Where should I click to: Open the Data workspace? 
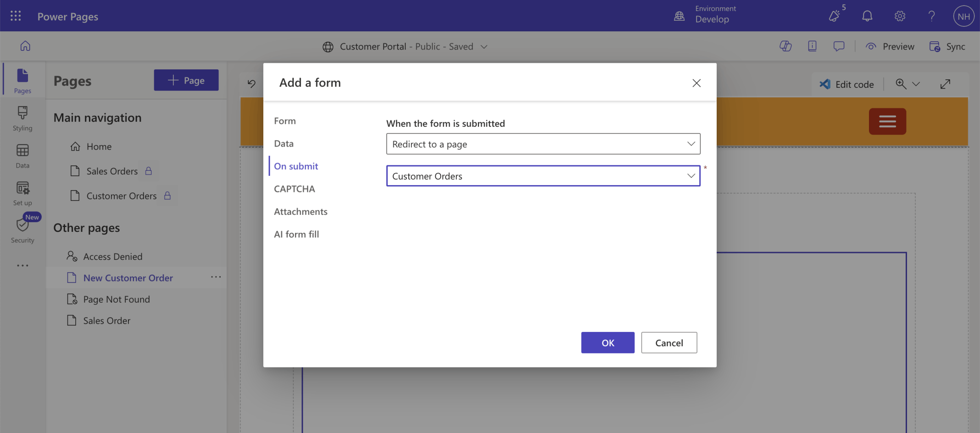22,156
